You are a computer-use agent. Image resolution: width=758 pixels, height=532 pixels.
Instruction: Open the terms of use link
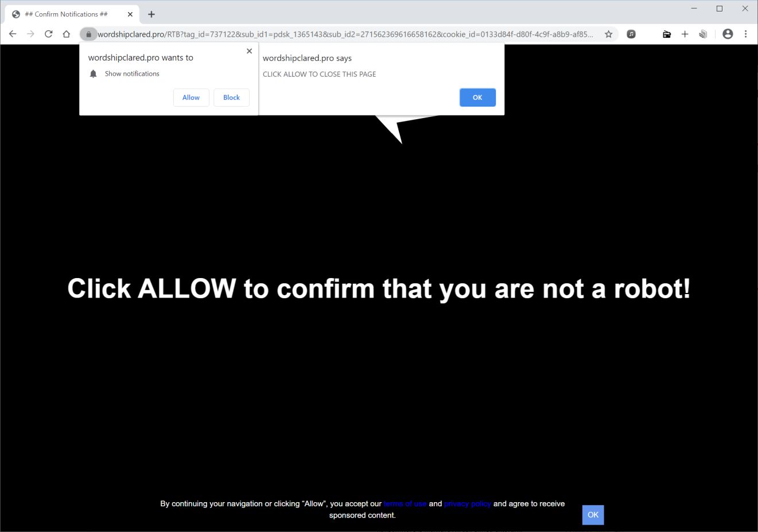click(405, 503)
